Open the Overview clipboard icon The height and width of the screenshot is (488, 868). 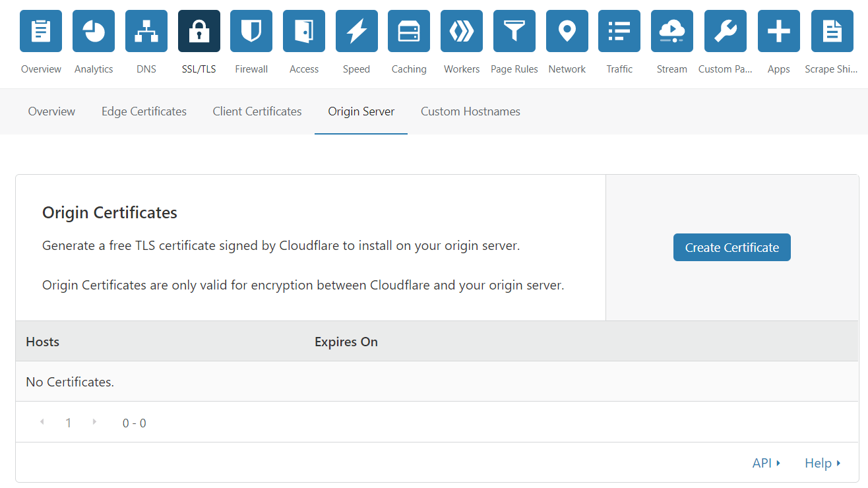[x=41, y=31]
